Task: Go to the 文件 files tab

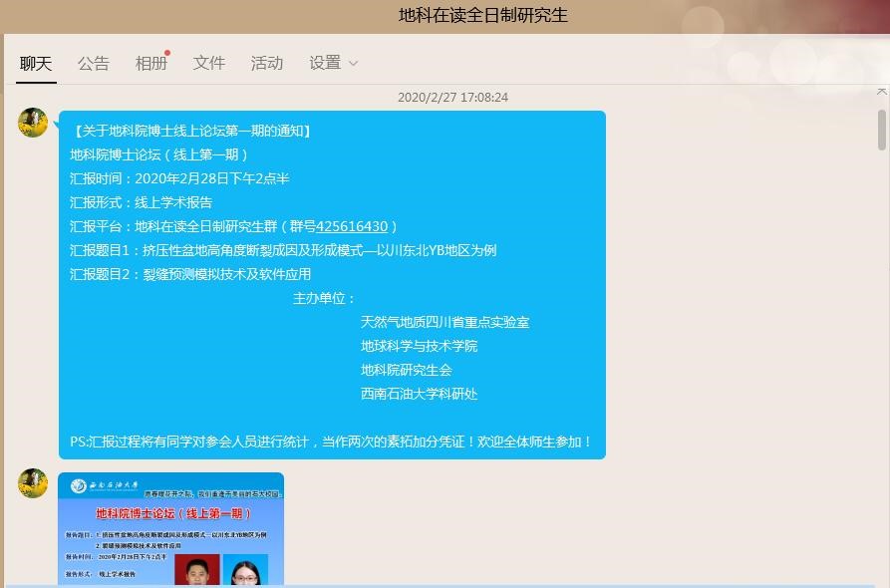Action: (x=209, y=63)
